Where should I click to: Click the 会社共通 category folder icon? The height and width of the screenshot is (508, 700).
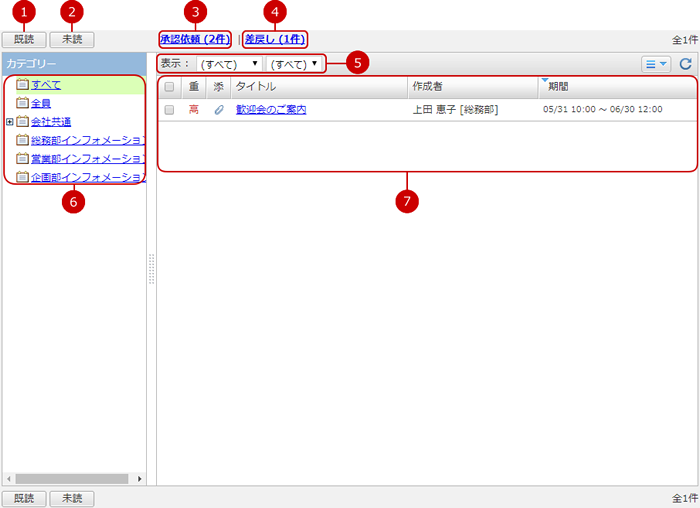[22, 122]
